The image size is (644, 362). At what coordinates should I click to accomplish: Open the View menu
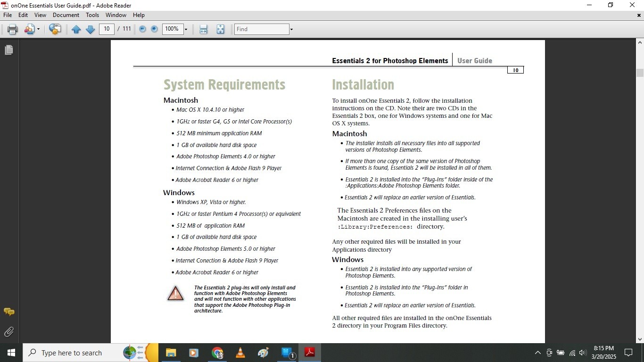pyautogui.click(x=40, y=15)
